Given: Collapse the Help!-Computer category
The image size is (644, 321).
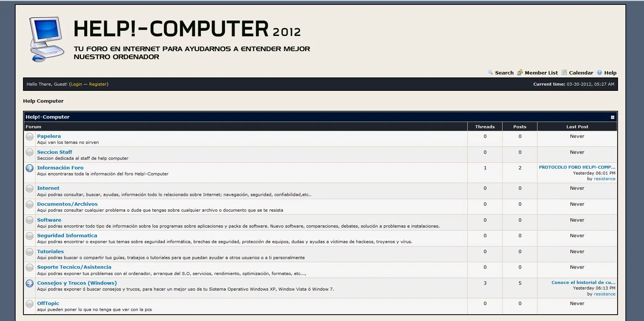Looking at the screenshot, I should click(612, 117).
